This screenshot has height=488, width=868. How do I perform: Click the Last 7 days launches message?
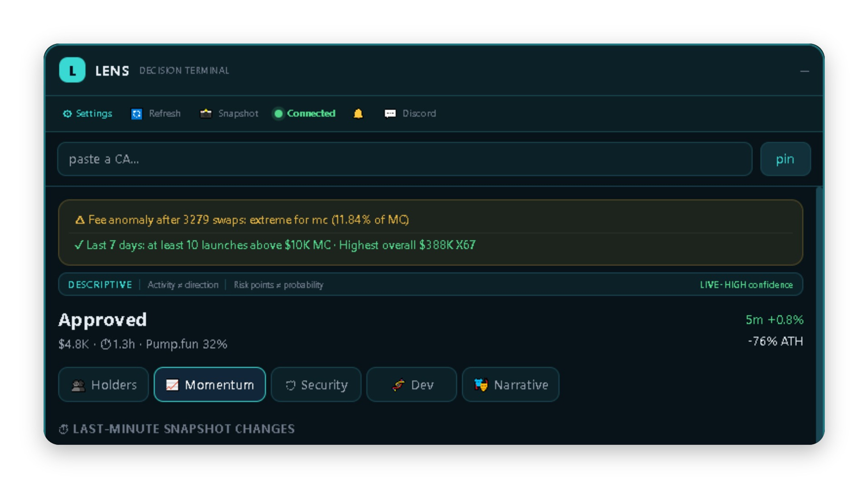coord(275,245)
